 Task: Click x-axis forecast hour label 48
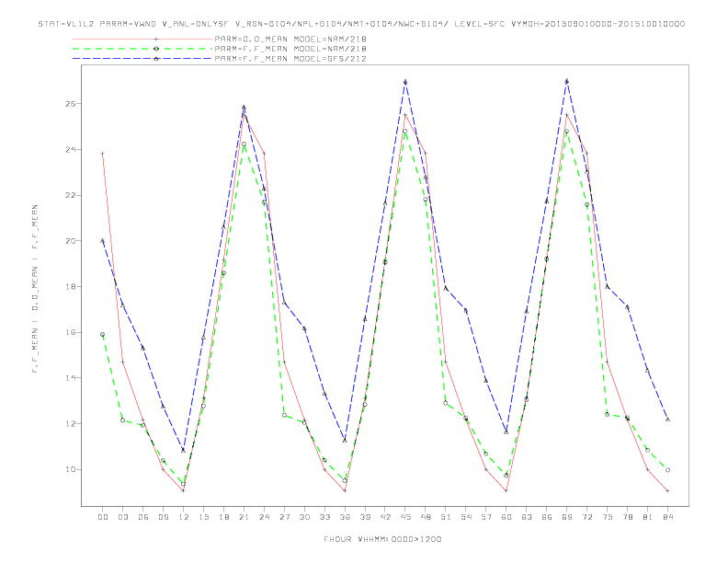[426, 517]
